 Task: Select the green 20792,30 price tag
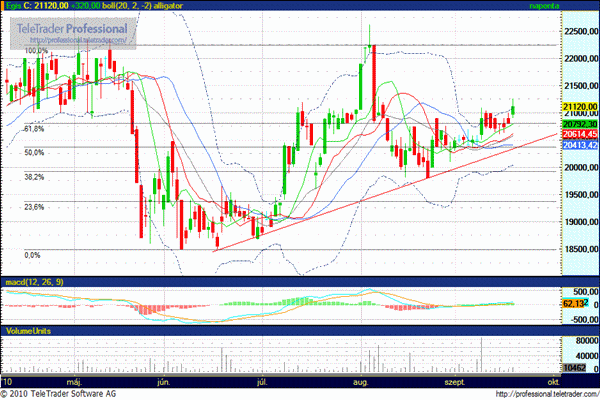coord(579,123)
